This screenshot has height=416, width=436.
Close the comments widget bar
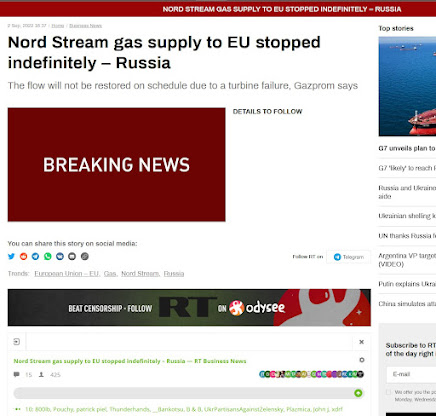coord(361,342)
